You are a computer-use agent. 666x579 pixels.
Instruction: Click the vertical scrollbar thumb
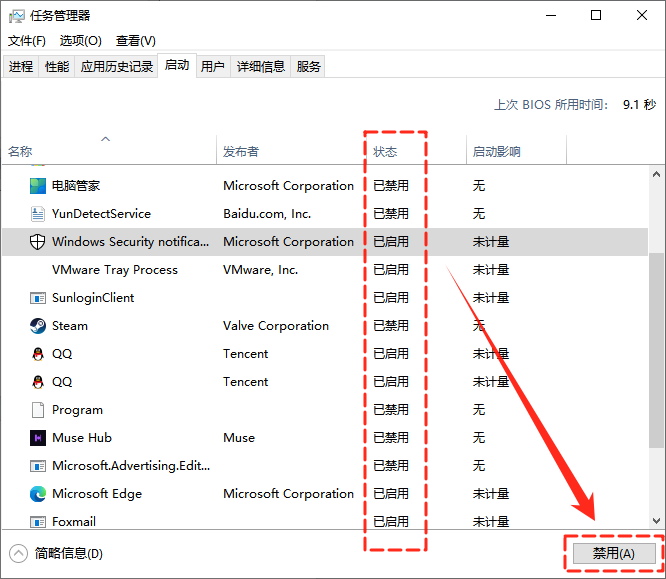coord(656,350)
